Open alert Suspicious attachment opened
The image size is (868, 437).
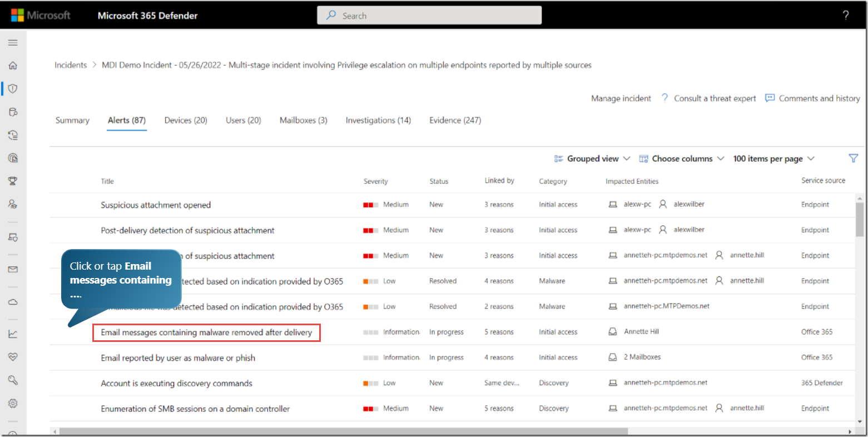point(156,205)
